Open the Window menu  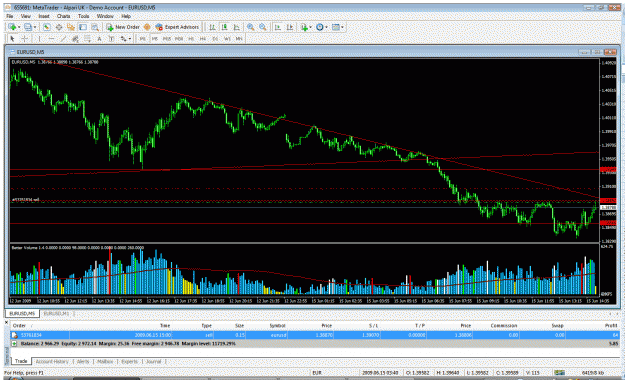tap(105, 16)
